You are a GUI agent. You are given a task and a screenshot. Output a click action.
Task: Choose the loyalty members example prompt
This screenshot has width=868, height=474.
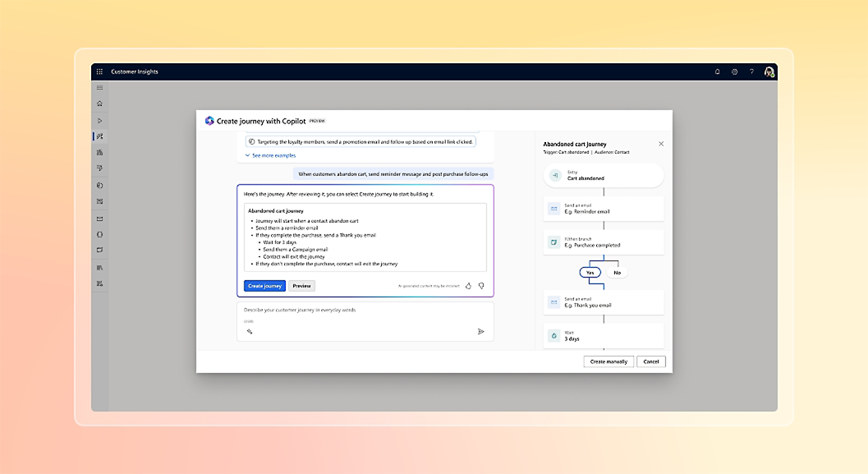(x=361, y=142)
